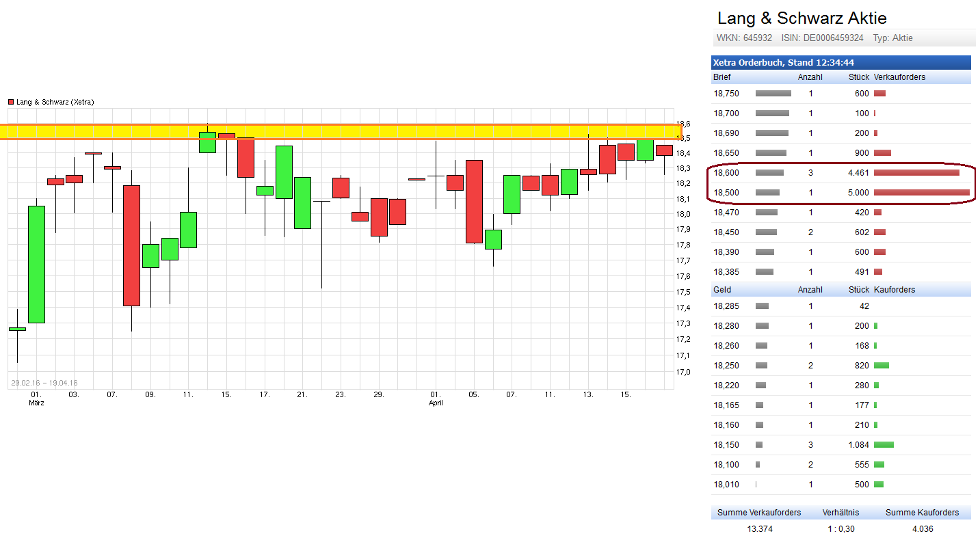Click the 17,0 price axis label
The image size is (980, 540).
point(683,372)
